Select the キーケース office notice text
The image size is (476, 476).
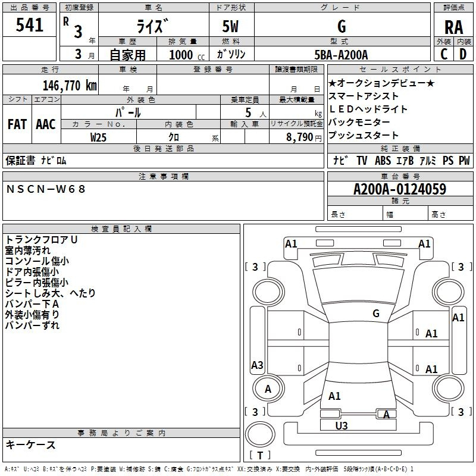point(30,444)
